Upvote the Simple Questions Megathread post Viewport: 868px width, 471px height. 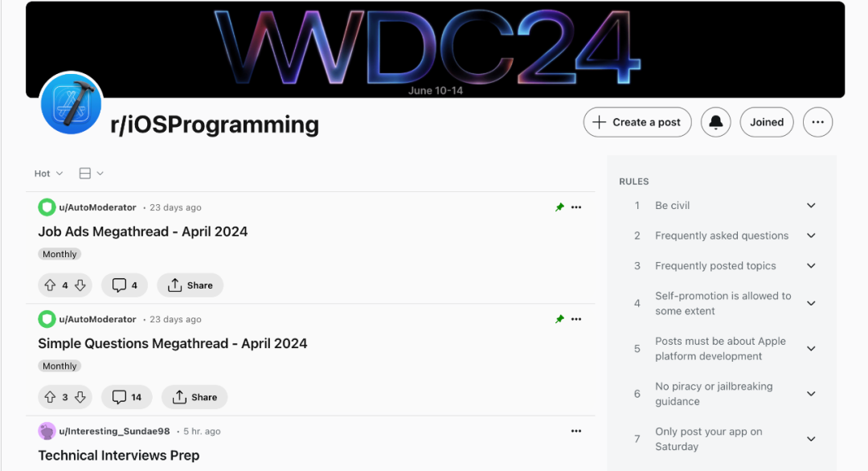[x=50, y=397]
